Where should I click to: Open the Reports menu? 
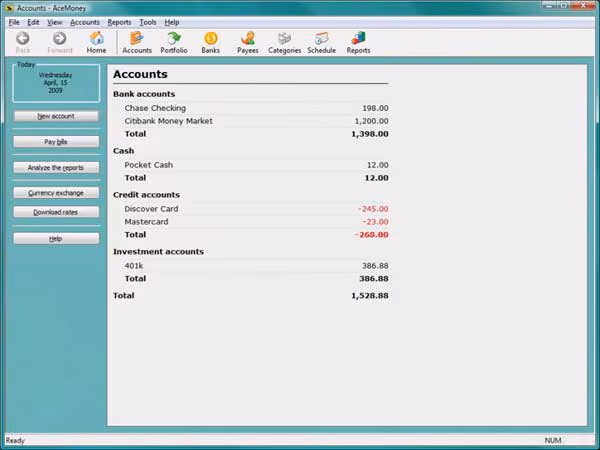119,22
